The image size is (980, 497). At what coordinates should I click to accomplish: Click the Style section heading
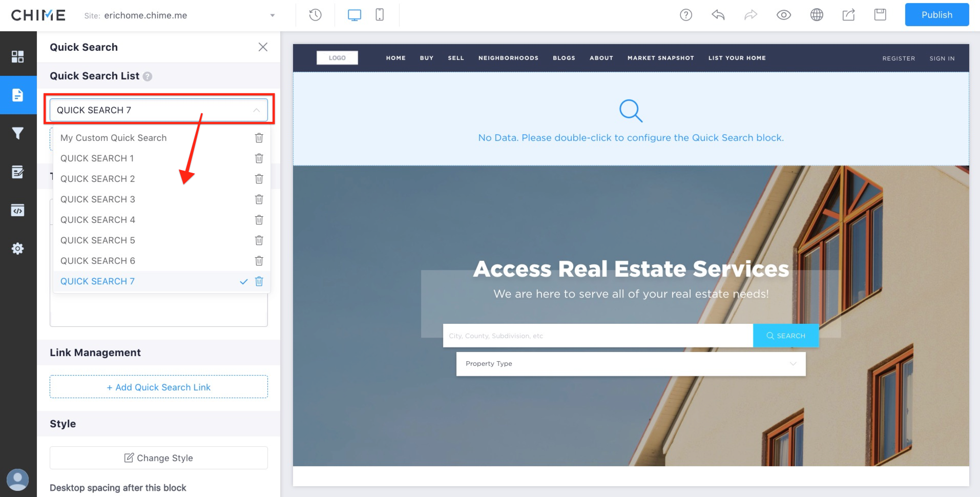pyautogui.click(x=63, y=424)
